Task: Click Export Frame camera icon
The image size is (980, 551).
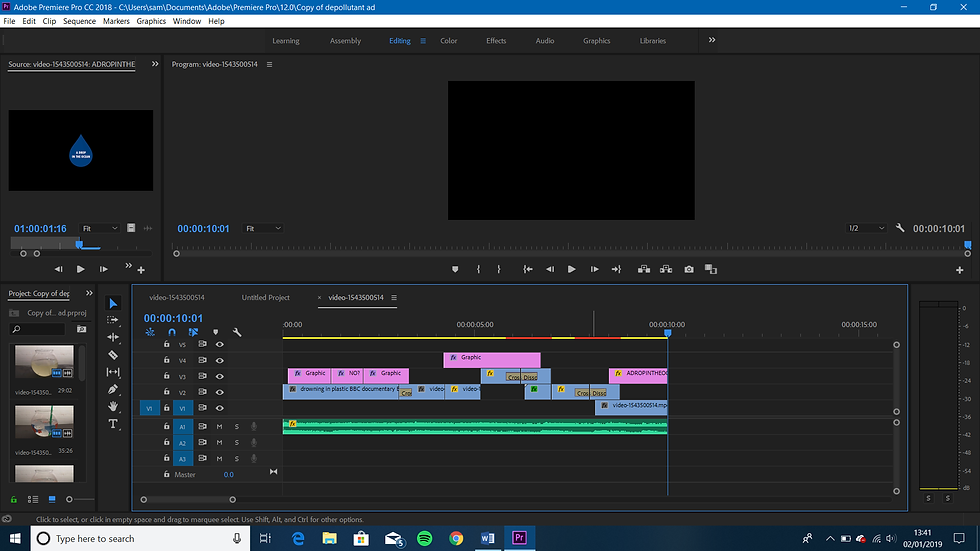Action: tap(689, 269)
